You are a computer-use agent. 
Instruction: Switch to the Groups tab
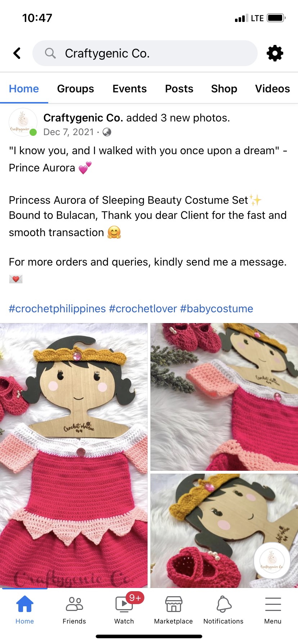[76, 89]
